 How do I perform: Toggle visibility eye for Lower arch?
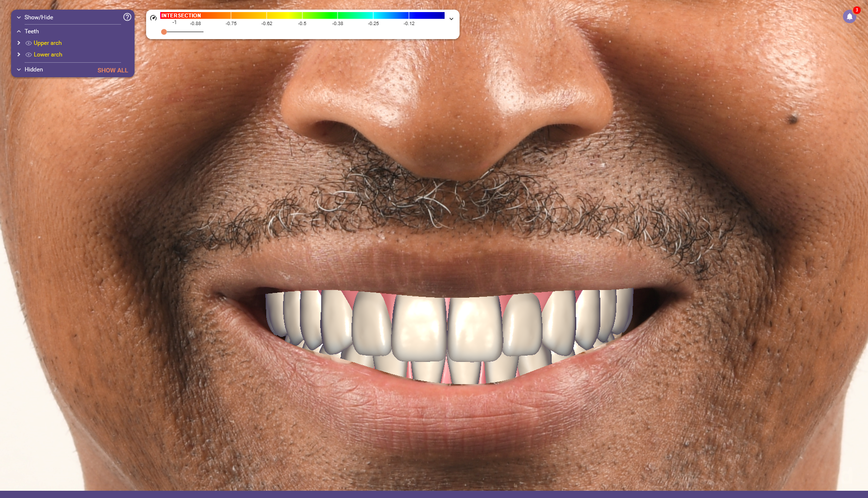[x=28, y=55]
